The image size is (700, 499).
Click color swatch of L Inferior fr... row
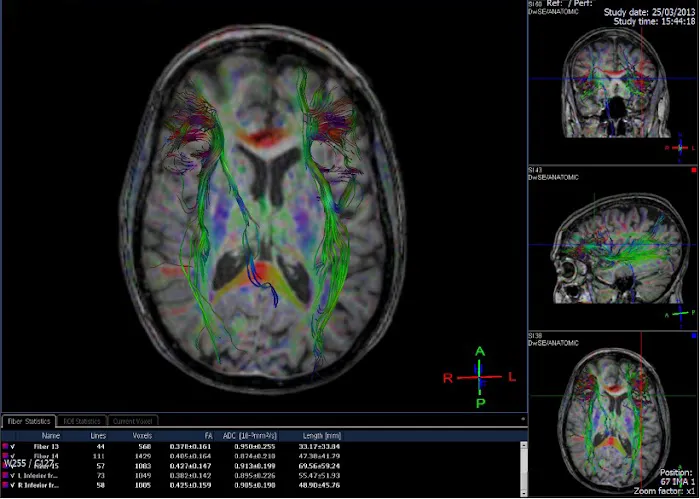[x=5, y=475]
